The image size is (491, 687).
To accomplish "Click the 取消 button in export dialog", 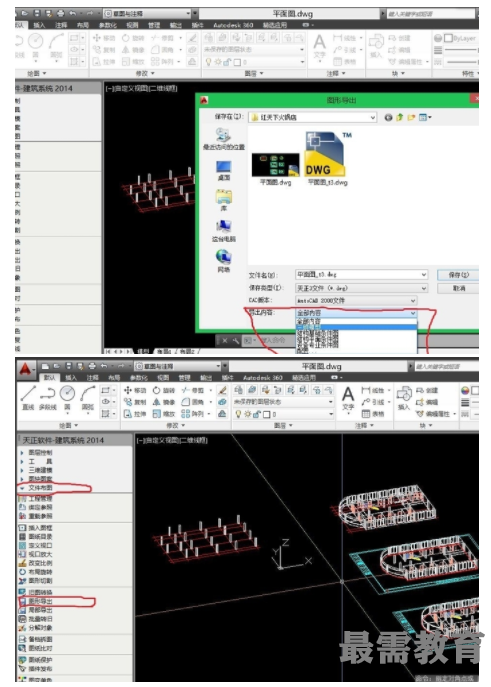I will tap(458, 288).
